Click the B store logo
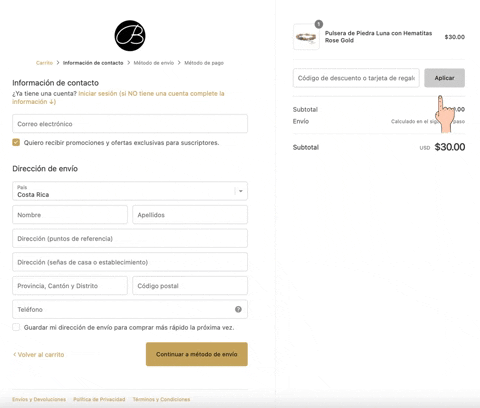This screenshot has width=480, height=408. click(x=130, y=36)
